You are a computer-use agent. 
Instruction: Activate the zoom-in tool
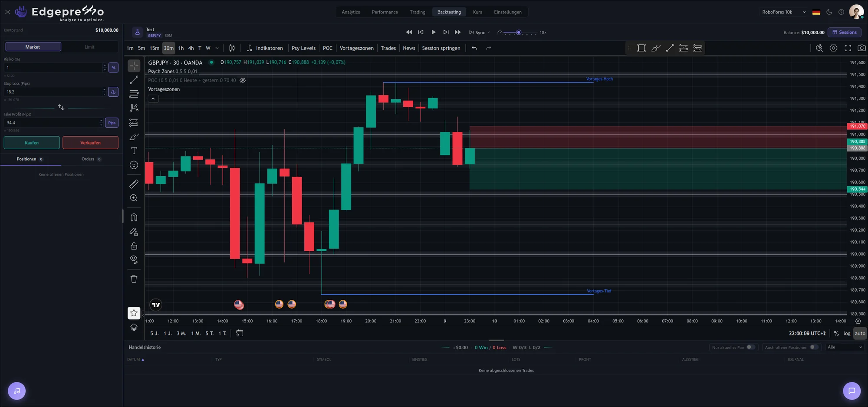click(134, 198)
